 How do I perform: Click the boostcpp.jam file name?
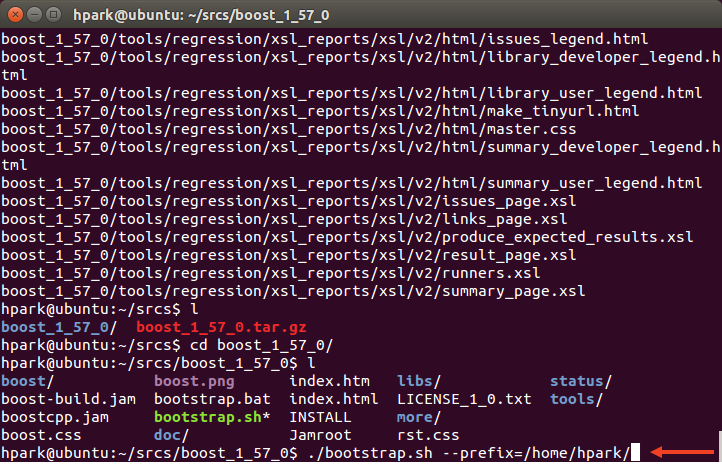point(55,418)
